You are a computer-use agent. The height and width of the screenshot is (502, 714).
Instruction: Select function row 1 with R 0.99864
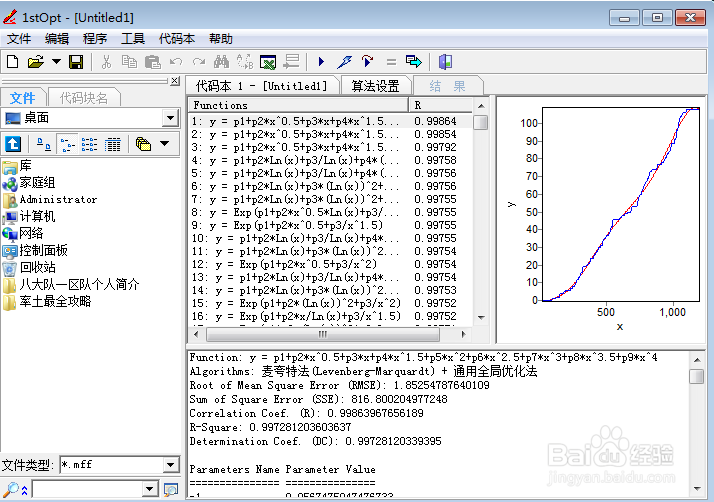331,121
